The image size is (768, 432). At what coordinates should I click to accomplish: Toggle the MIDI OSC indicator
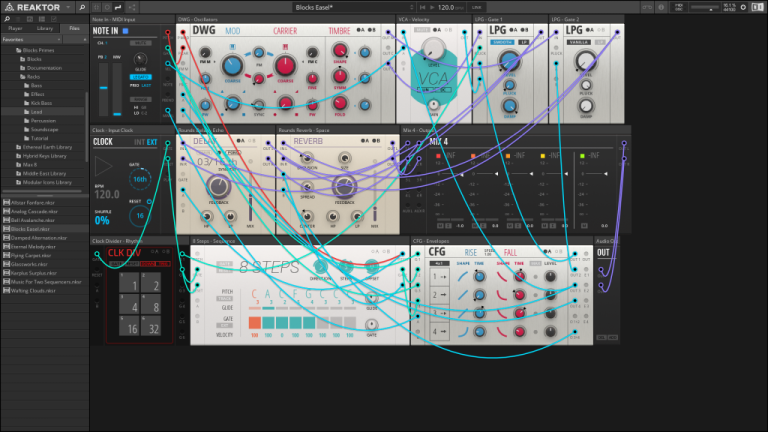click(679, 7)
